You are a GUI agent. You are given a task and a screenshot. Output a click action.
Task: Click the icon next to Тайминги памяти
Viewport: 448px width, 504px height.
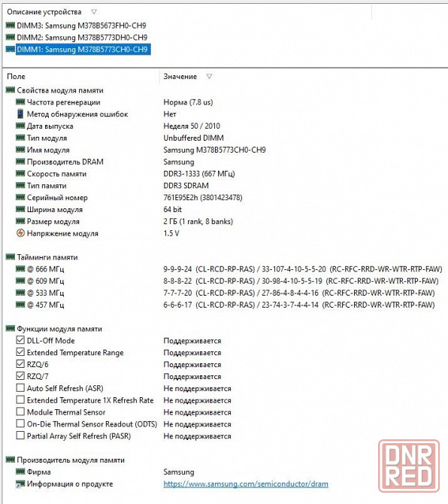11,257
